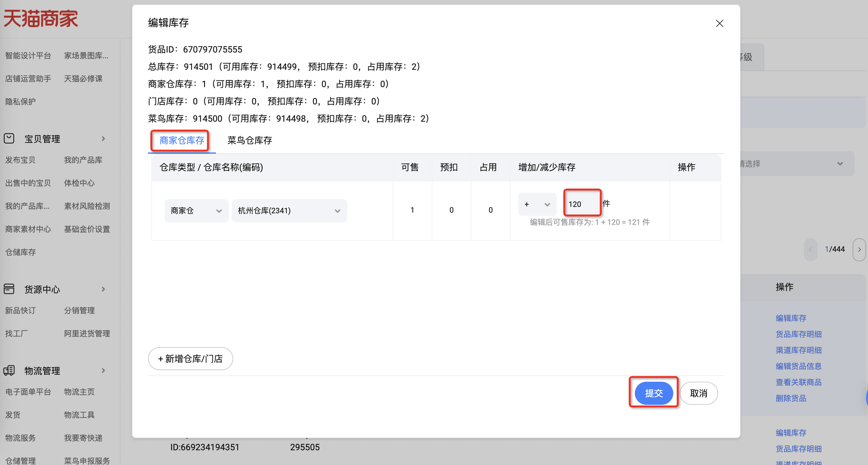868x465 pixels.
Task: Click 渠道库存明细 link in first operations list
Action: [798, 350]
